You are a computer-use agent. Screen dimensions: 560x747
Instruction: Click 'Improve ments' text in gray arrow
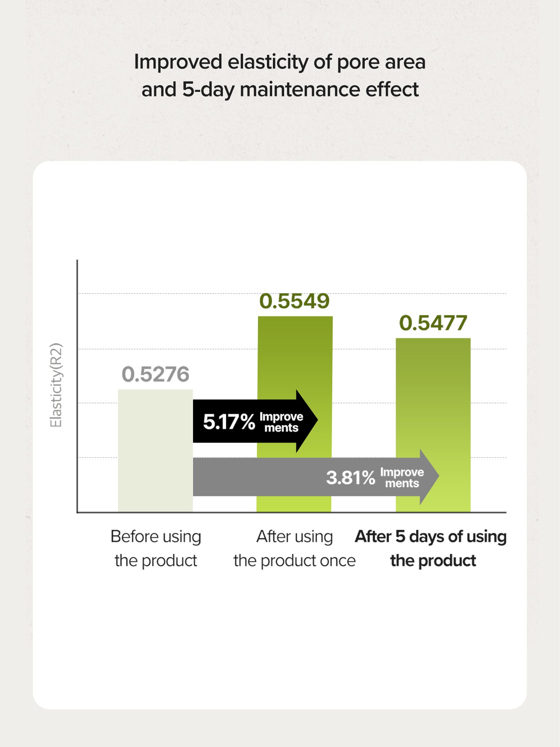coord(402,478)
